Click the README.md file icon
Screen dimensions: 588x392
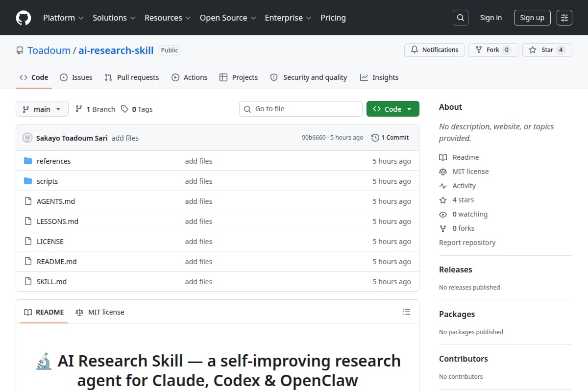[28, 262]
